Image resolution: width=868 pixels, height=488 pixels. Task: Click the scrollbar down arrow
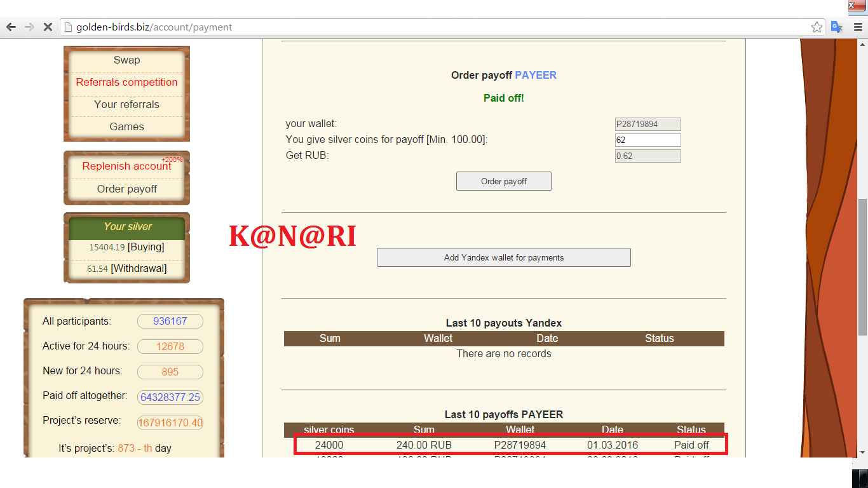(x=862, y=452)
